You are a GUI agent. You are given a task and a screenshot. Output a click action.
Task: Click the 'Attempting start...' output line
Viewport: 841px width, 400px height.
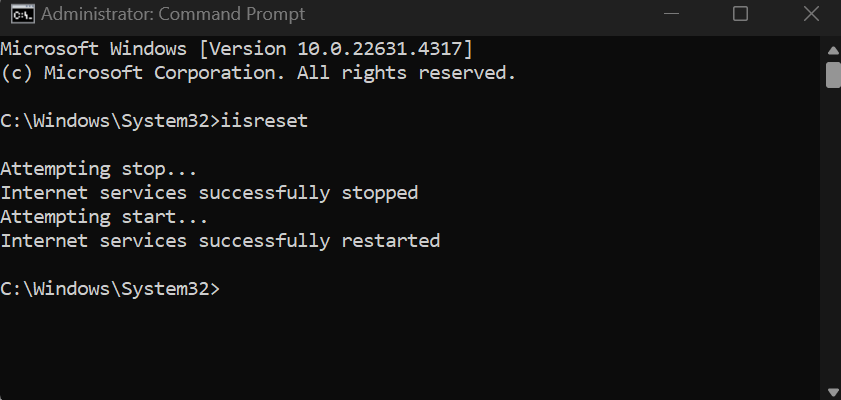point(104,217)
